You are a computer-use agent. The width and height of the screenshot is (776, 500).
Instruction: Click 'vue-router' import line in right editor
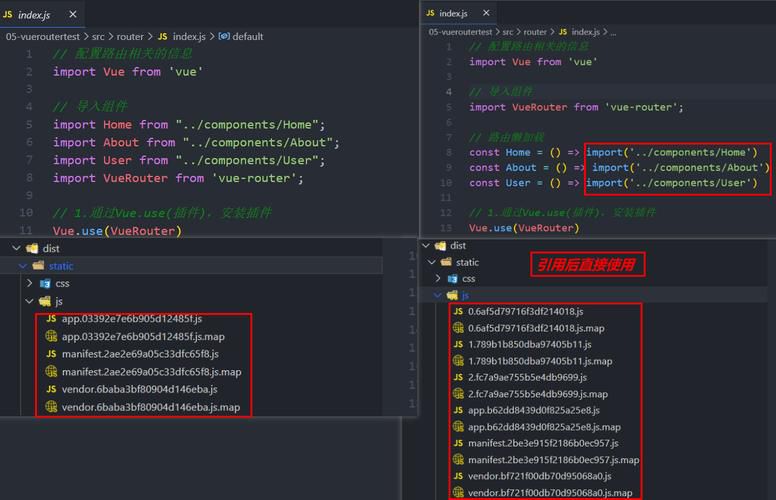click(x=576, y=107)
